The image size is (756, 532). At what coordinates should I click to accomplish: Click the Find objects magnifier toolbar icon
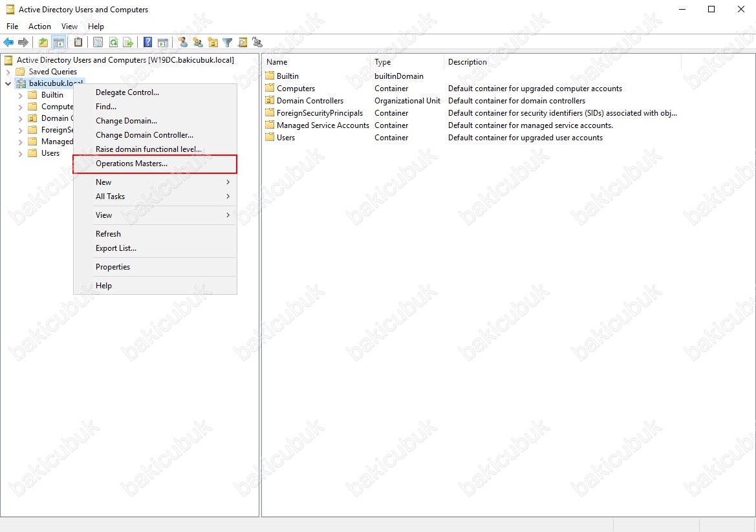coord(243,43)
